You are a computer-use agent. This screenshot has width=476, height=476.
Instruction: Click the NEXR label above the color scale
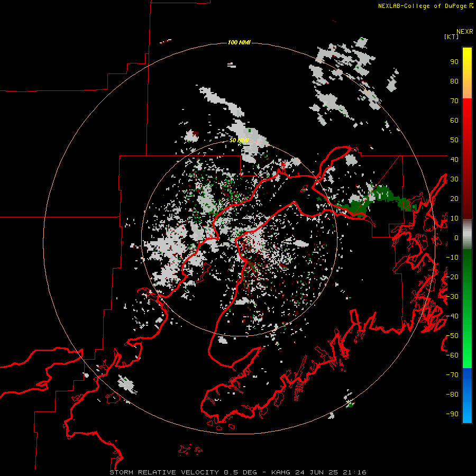[x=464, y=31]
